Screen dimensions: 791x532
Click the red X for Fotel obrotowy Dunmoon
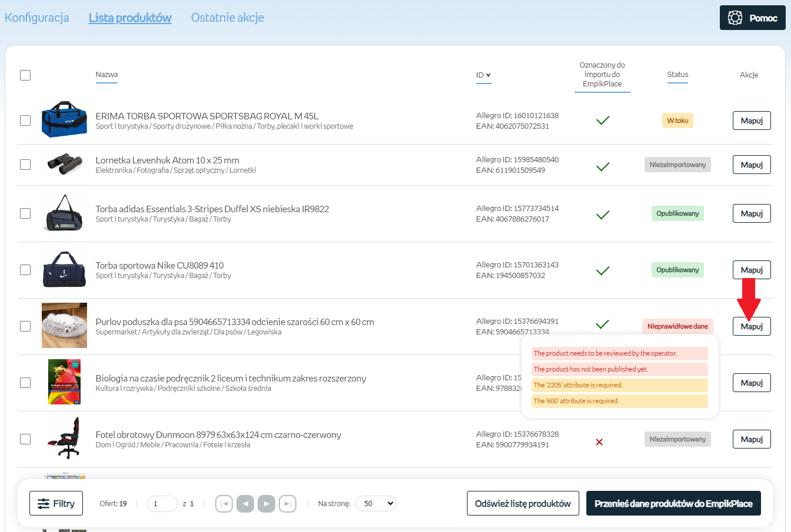click(599, 442)
